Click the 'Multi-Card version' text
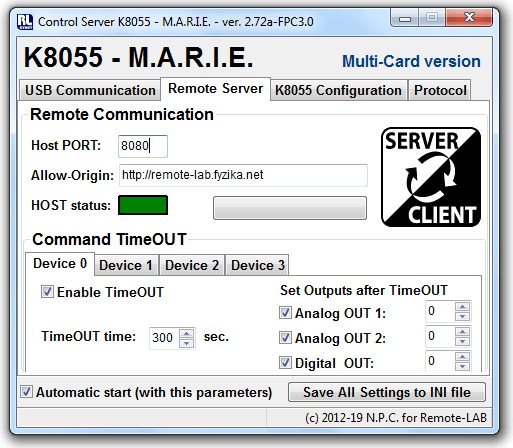Image resolution: width=513 pixels, height=448 pixels. tap(411, 62)
